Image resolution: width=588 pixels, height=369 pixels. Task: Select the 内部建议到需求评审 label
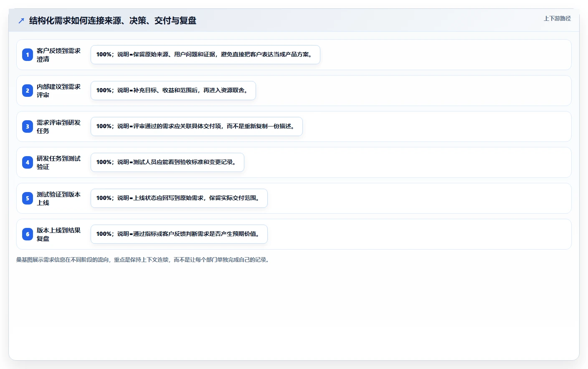click(58, 91)
